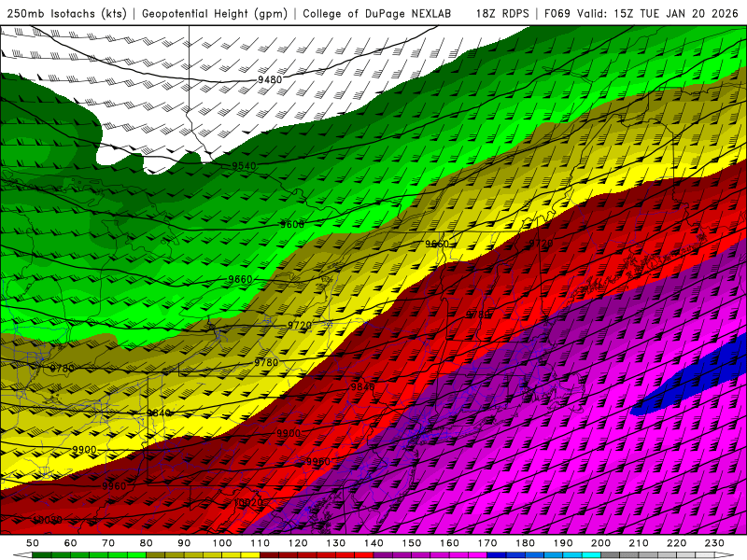This screenshot has width=747, height=560.
Task: Click the 50 value on the color bar
Action: click(33, 543)
